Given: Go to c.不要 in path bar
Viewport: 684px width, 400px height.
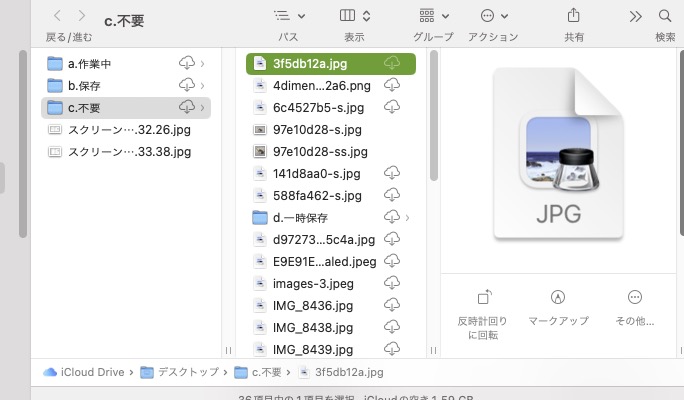Looking at the screenshot, I should pos(258,372).
